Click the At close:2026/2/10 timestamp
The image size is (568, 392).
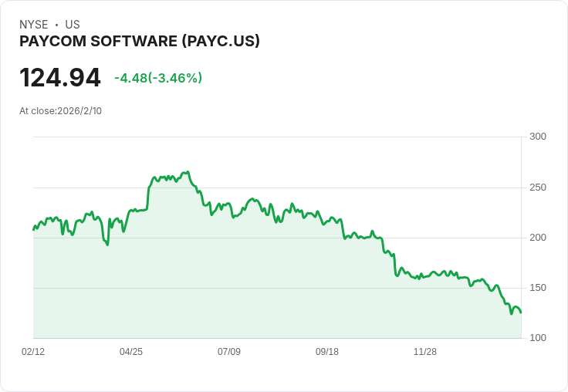coord(61,111)
